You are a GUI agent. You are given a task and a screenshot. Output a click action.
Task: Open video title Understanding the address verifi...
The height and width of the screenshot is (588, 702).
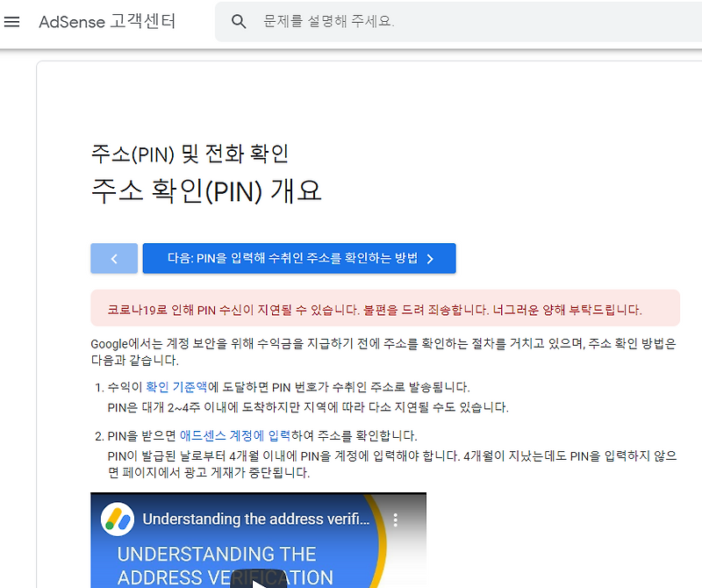point(256,519)
